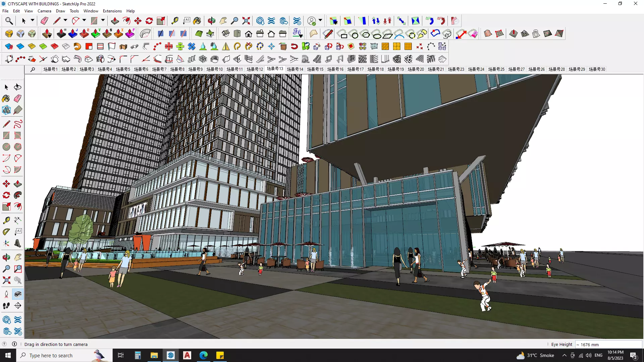
Task: Click the ENG language indicator
Action: (598, 355)
